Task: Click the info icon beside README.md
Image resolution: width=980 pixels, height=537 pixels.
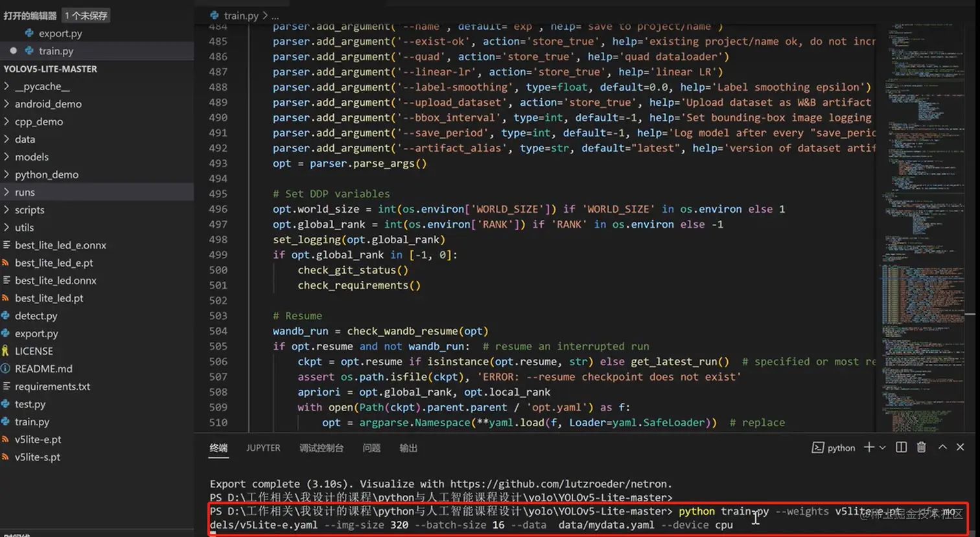Action: click(6, 368)
